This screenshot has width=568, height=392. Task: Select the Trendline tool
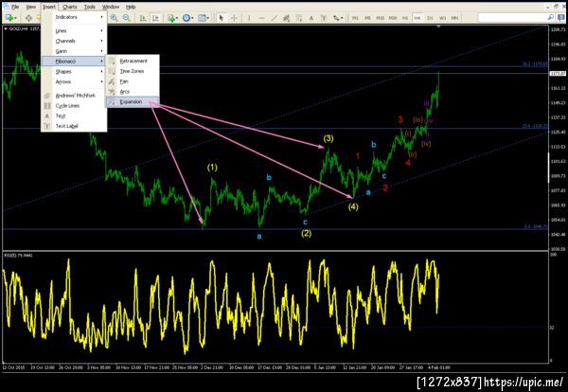pyautogui.click(x=275, y=18)
